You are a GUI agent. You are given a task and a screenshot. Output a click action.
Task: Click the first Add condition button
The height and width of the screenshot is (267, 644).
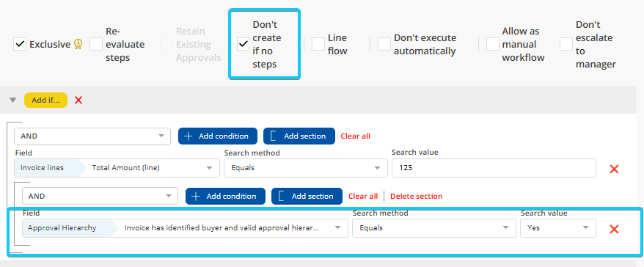click(x=218, y=136)
